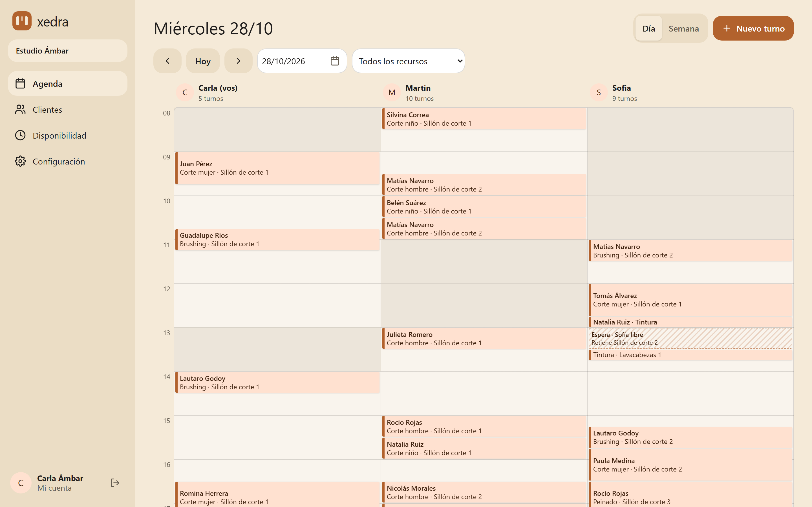Go to next day chevron
This screenshot has height=507, width=812.
(x=238, y=61)
